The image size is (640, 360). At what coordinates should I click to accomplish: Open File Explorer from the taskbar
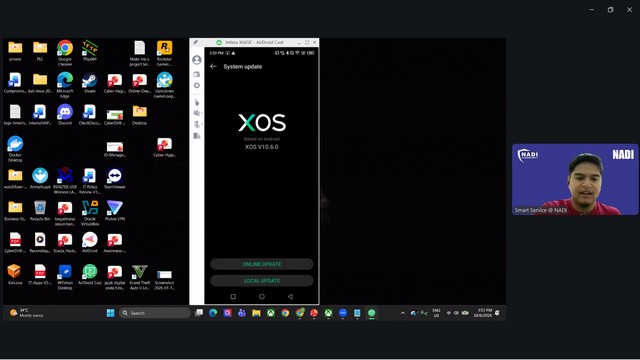point(256,313)
